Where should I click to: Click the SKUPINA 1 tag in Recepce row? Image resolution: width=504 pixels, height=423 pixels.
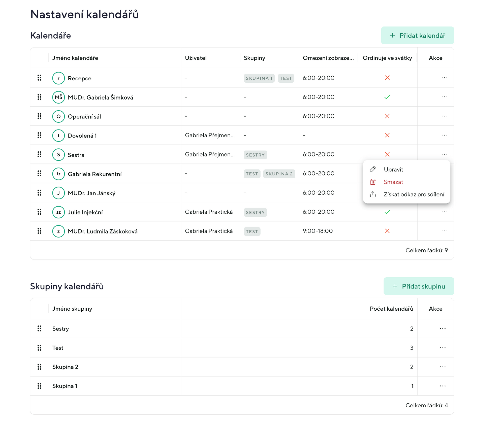[259, 78]
